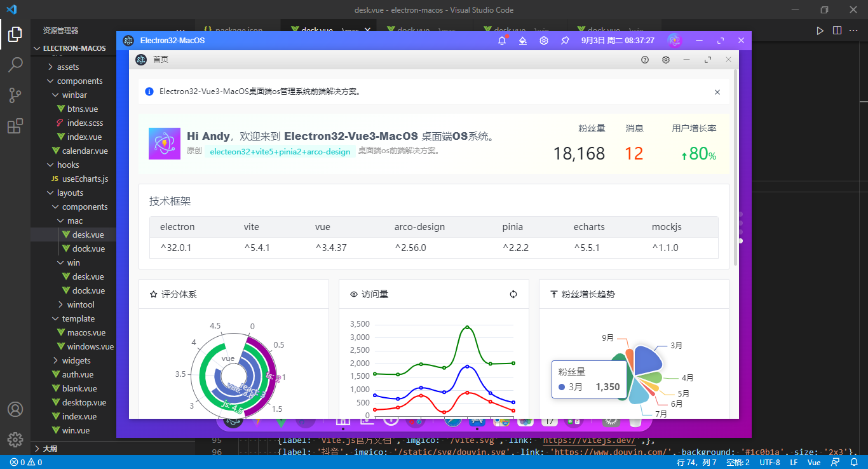The width and height of the screenshot is (868, 469).
Task: Select the 3月 blue pie slice
Action: (647, 360)
